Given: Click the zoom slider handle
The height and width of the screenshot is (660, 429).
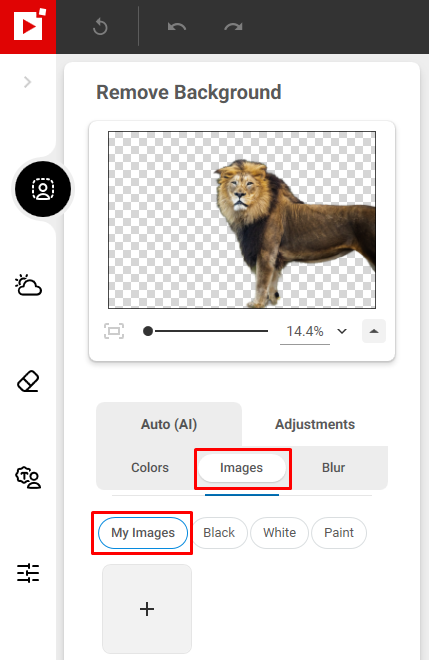Looking at the screenshot, I should (148, 331).
